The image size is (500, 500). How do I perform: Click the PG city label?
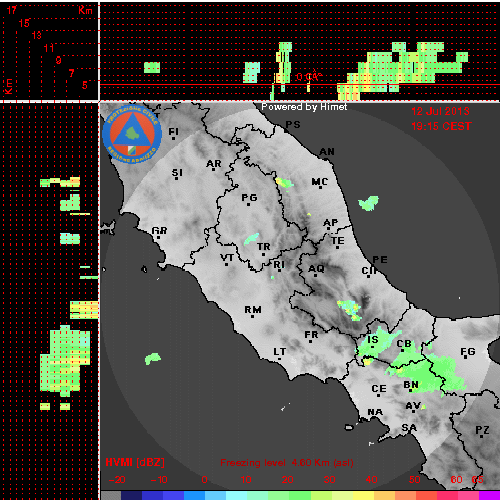coord(249,198)
